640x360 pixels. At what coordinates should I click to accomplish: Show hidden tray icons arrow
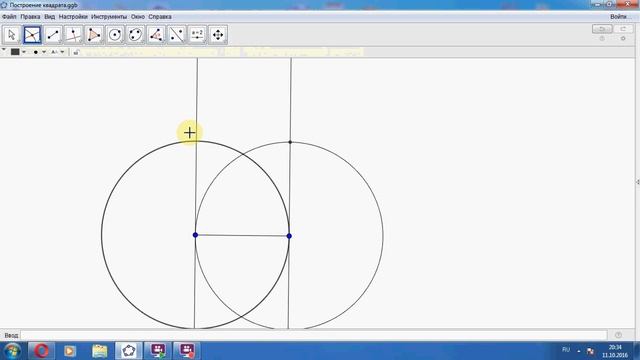tap(579, 351)
